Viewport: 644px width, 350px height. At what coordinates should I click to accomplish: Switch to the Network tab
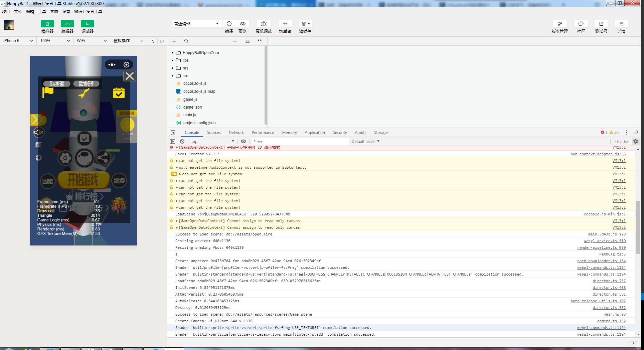point(236,133)
